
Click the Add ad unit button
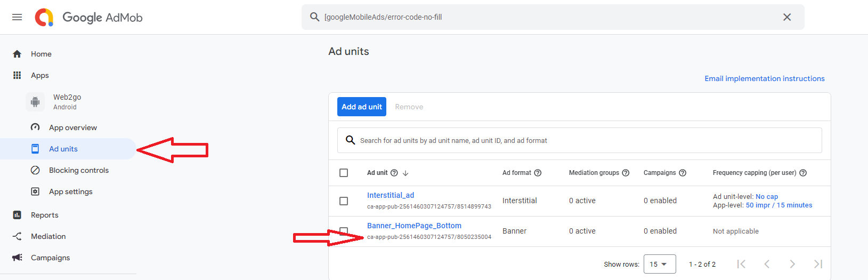click(361, 107)
